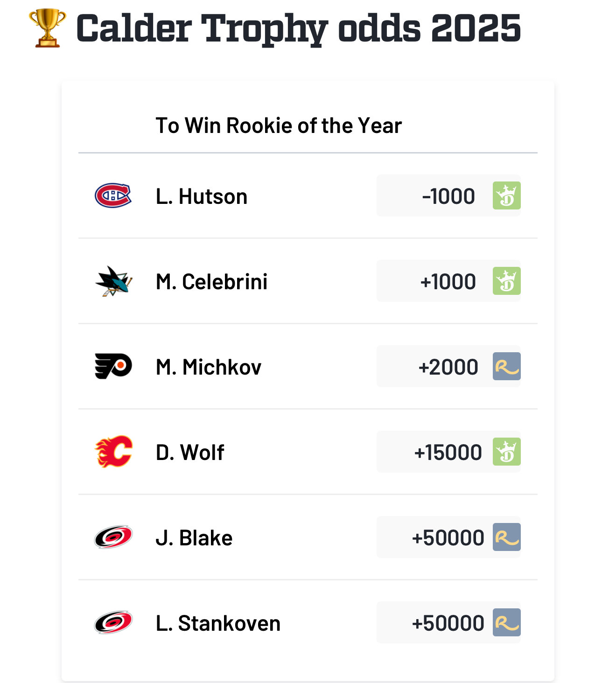Open the L. Hutson player name
Image resolution: width=616 pixels, height=683 pixels.
pos(202,196)
